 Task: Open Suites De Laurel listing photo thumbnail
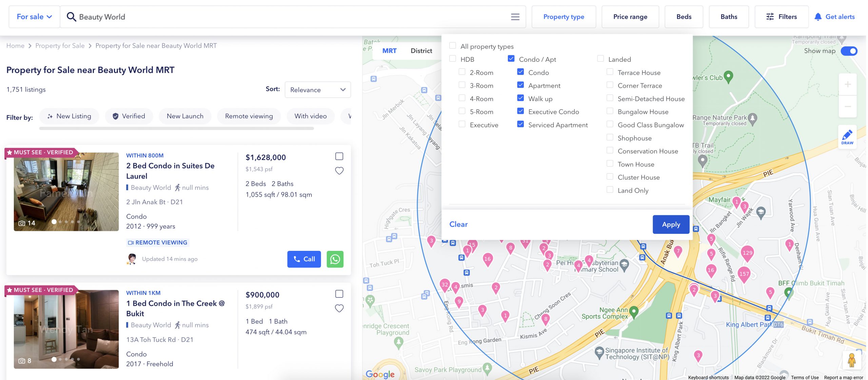point(66,192)
